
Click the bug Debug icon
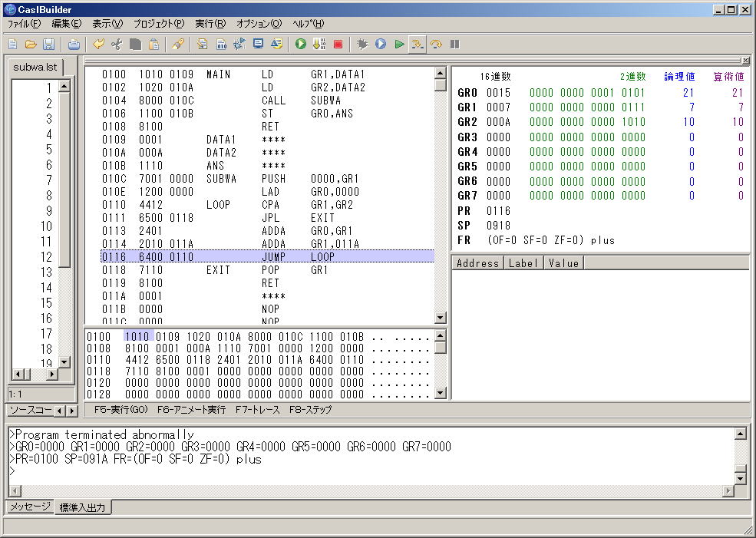pyautogui.click(x=363, y=45)
